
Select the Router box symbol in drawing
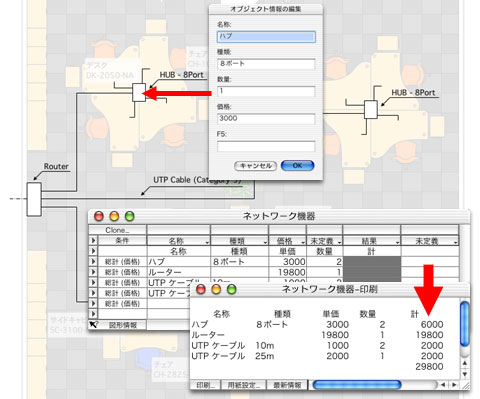(34, 199)
